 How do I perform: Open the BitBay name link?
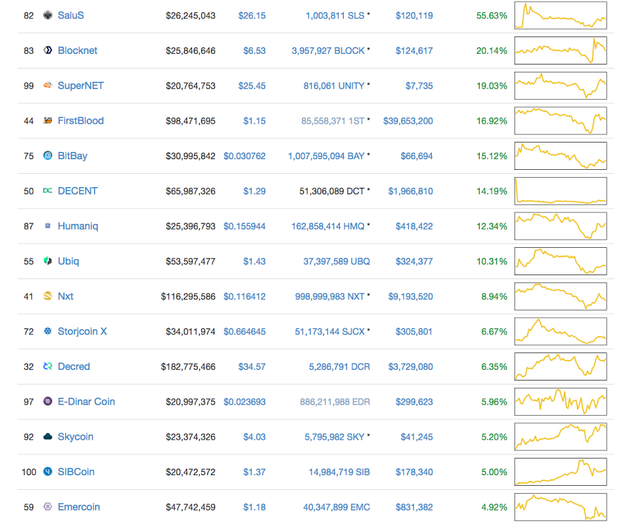click(73, 156)
